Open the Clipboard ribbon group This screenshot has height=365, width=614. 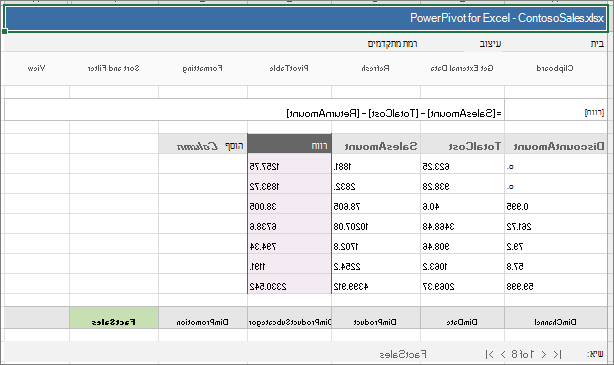tap(555, 68)
